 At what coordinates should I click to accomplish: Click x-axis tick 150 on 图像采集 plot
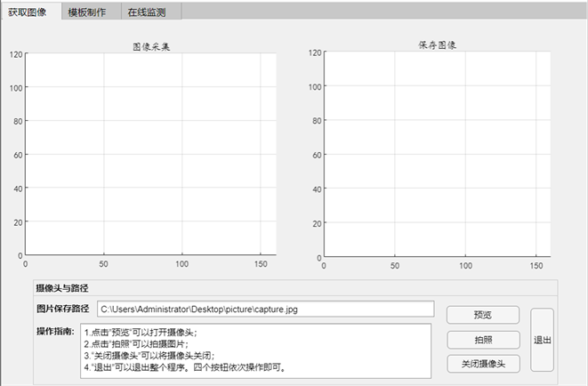point(261,264)
